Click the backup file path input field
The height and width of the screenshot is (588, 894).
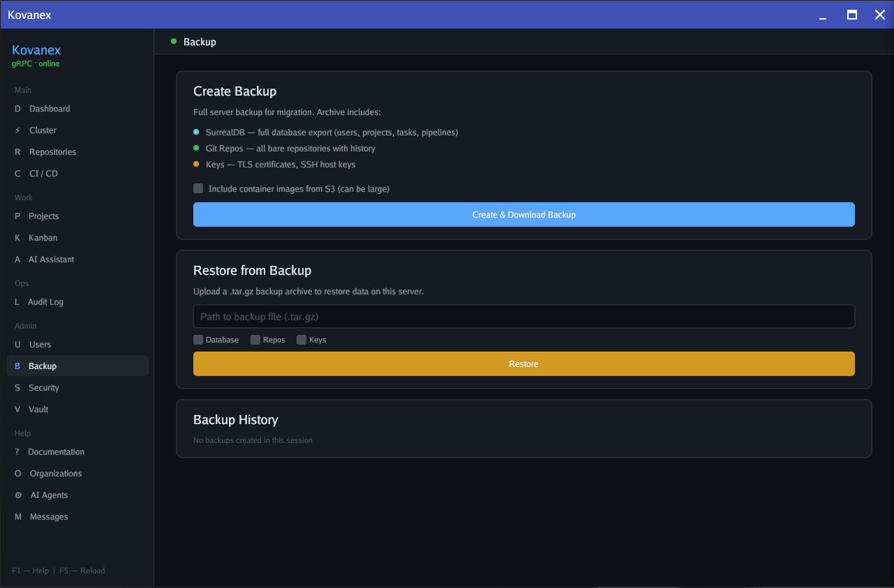pyautogui.click(x=523, y=316)
